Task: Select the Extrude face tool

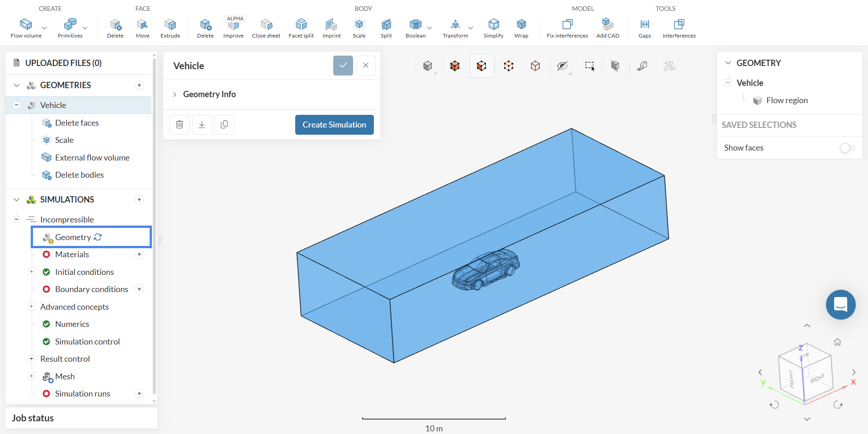Action: click(170, 28)
